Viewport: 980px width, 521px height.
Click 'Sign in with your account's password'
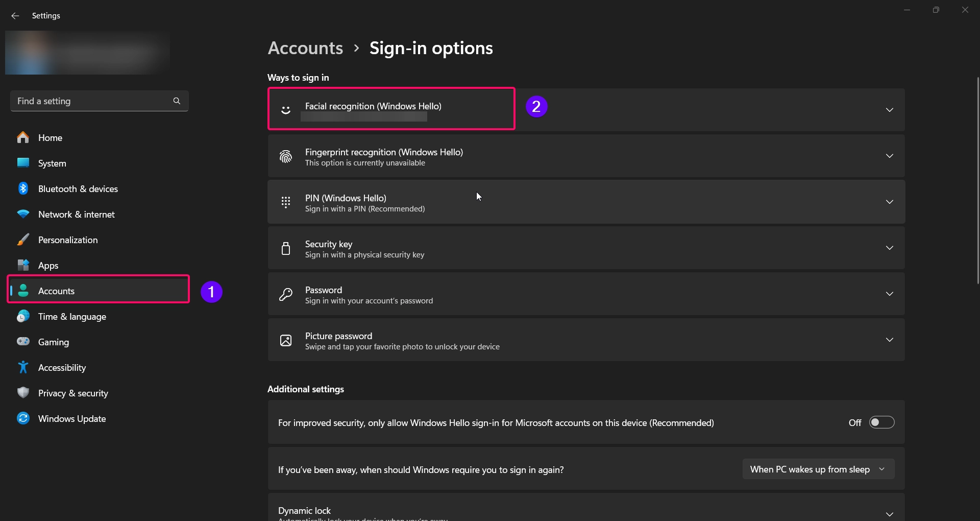pyautogui.click(x=369, y=301)
